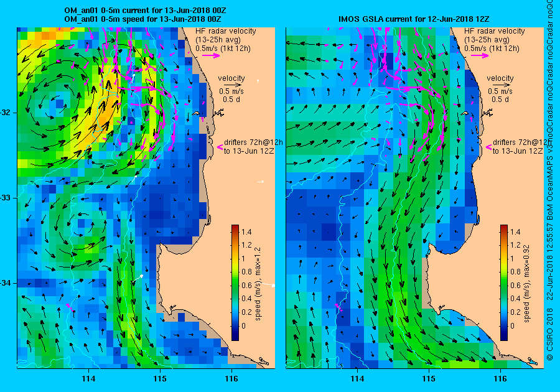The width and height of the screenshot is (560, 392).
Task: Click the 115 longitude label under OM_an01 map
Action: (x=160, y=379)
